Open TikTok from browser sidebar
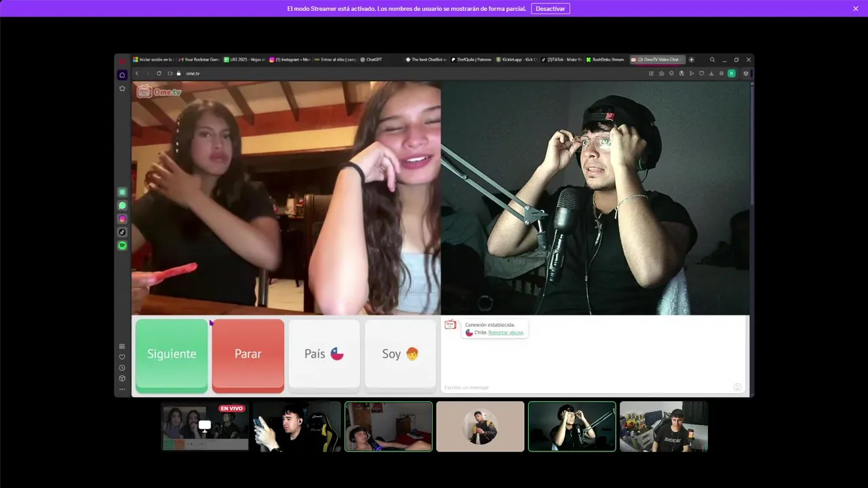The height and width of the screenshot is (488, 868). (x=122, y=232)
